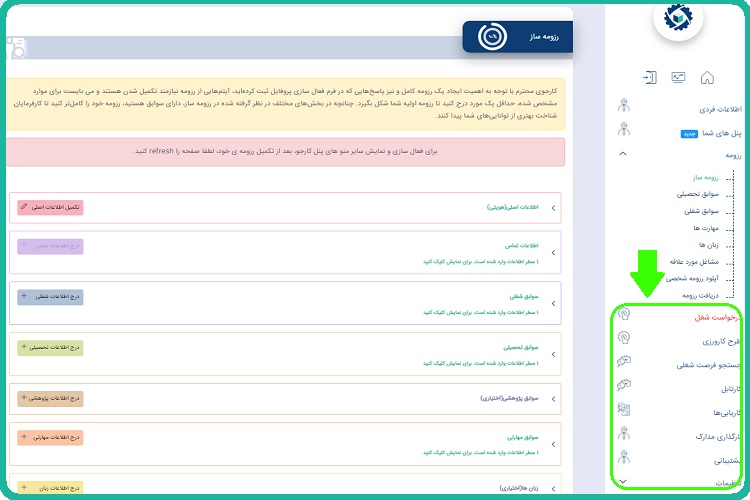Open the کارتابل chat icon
Image resolution: width=750 pixels, height=500 pixels.
(624, 385)
